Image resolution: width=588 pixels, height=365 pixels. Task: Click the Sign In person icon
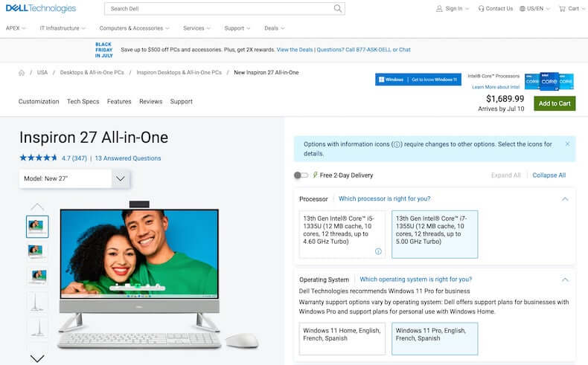tap(439, 8)
